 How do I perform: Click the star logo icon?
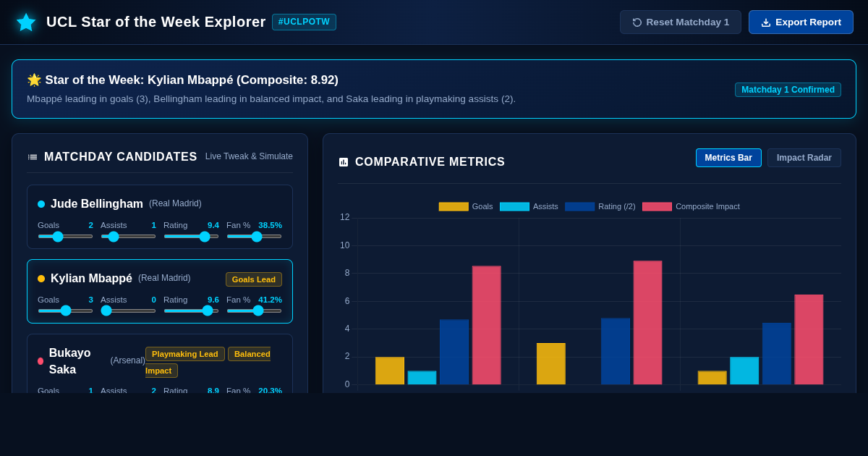coord(26,22)
